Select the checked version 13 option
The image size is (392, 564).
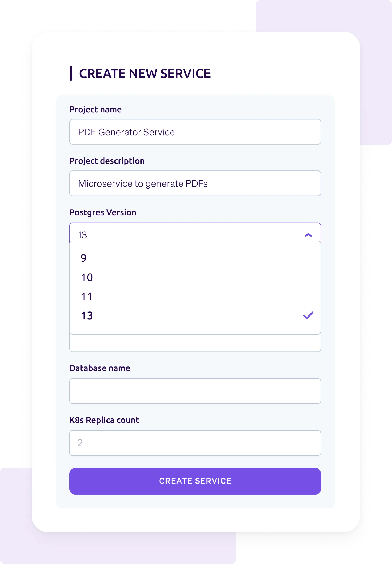click(87, 316)
